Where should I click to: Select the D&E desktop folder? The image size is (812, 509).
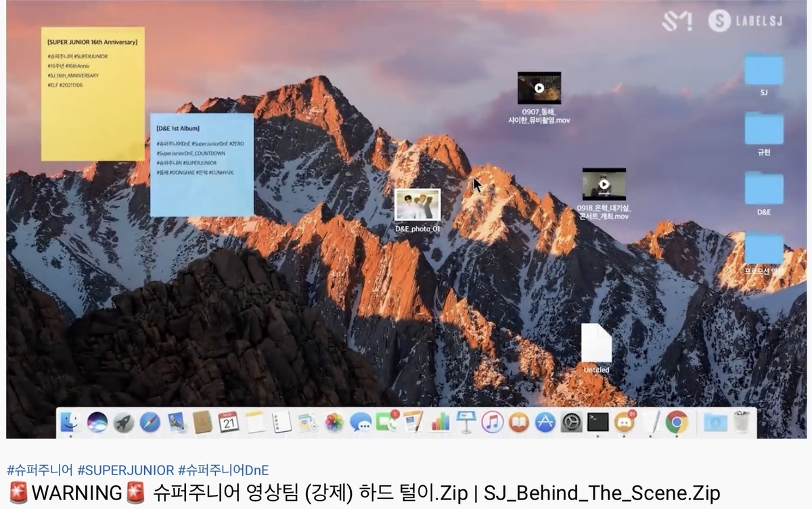[764, 194]
